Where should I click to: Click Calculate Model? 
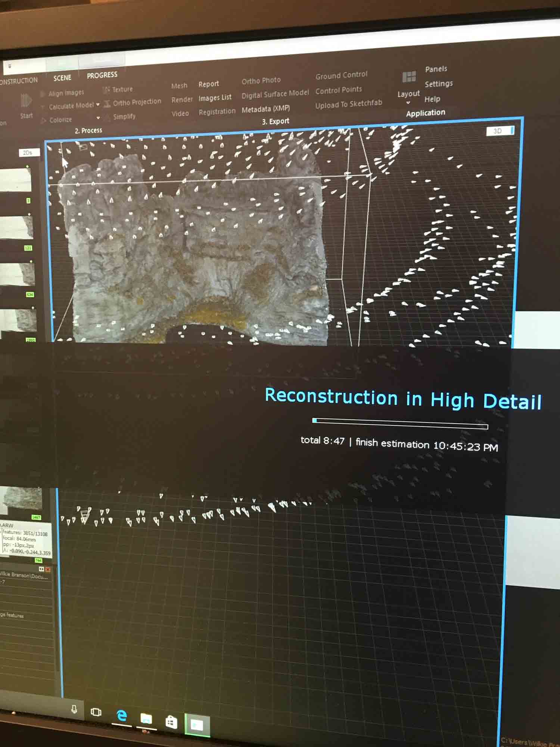pos(71,106)
